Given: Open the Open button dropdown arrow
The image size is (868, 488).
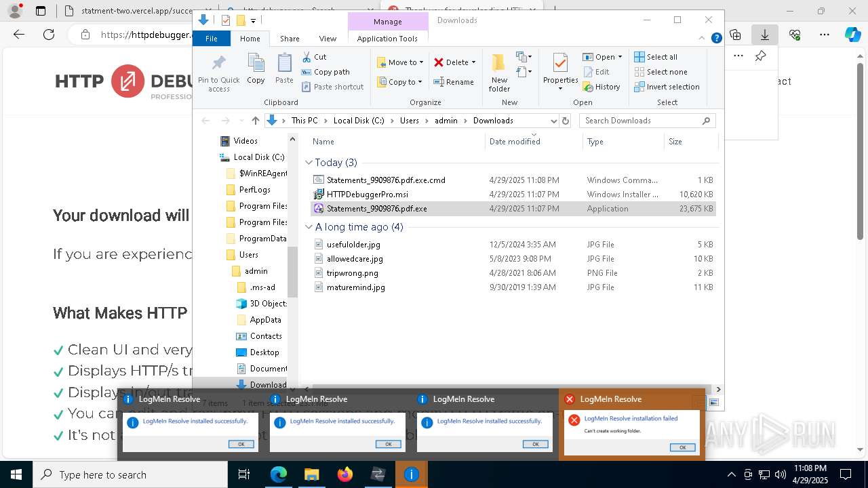Looking at the screenshot, I should click(x=619, y=57).
